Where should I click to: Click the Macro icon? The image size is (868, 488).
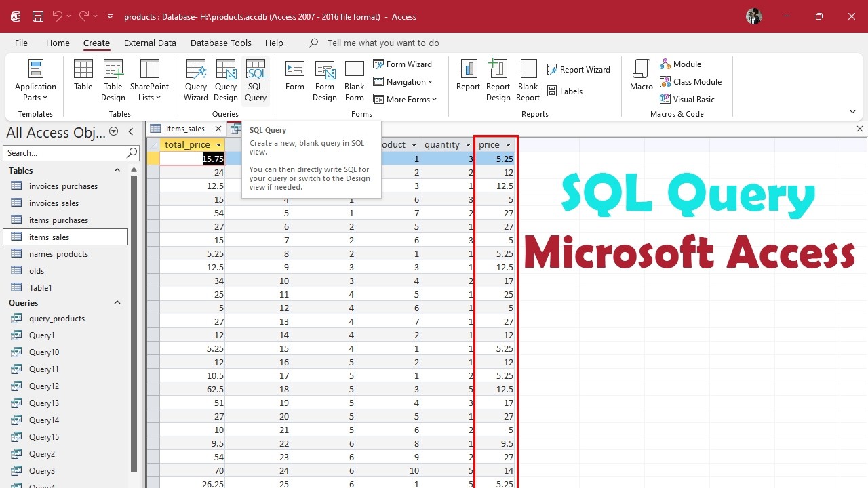click(x=642, y=75)
